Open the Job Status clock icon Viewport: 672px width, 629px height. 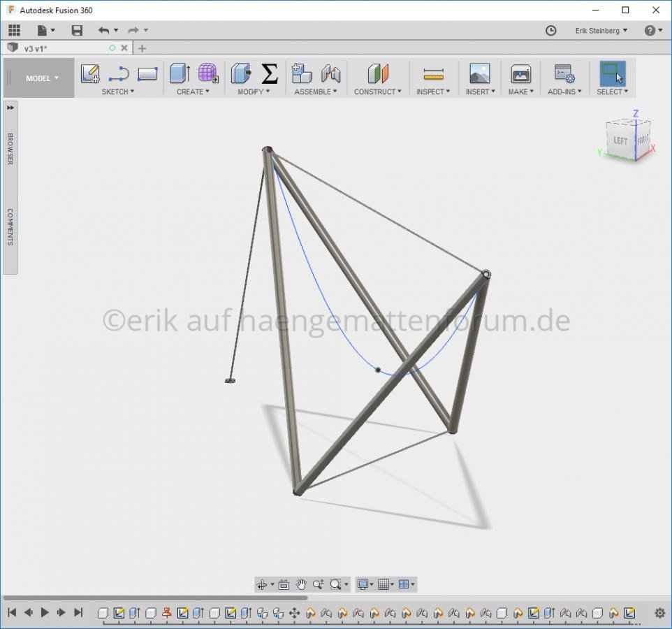[x=550, y=31]
